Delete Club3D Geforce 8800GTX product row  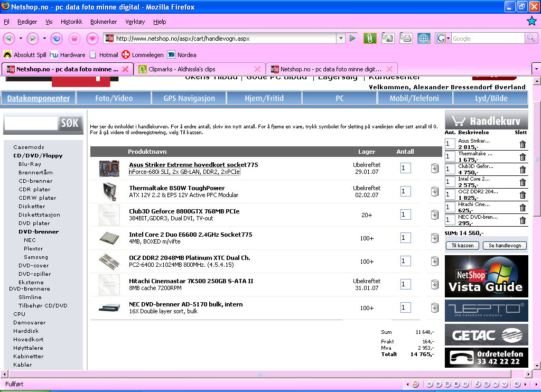point(435,214)
